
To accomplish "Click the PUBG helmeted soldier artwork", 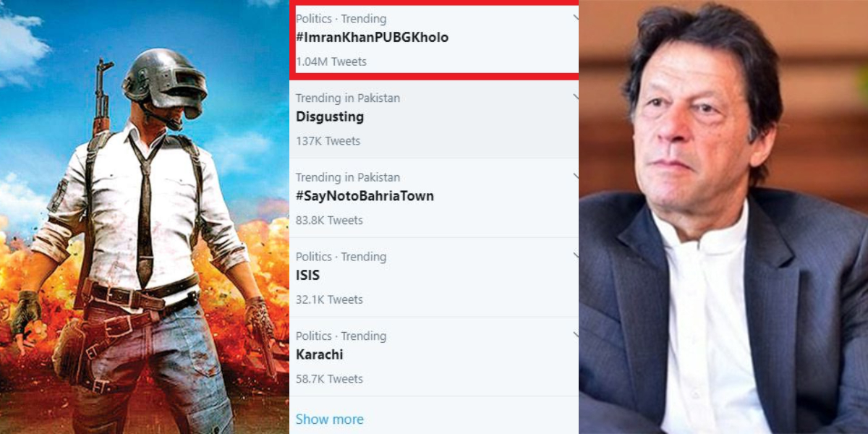I will point(145,217).
